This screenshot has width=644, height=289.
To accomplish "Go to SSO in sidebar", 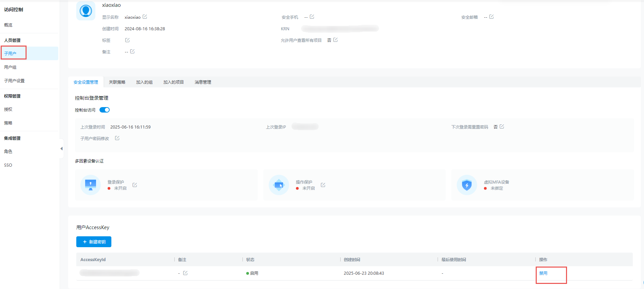I will point(8,165).
